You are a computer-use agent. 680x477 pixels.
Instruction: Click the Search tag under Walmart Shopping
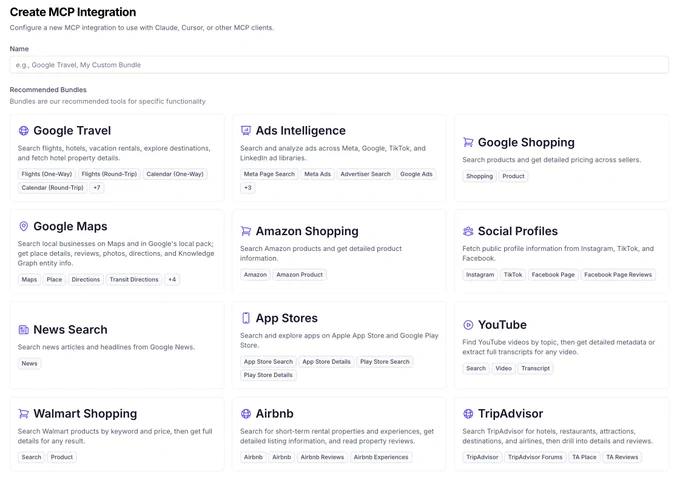tap(31, 457)
